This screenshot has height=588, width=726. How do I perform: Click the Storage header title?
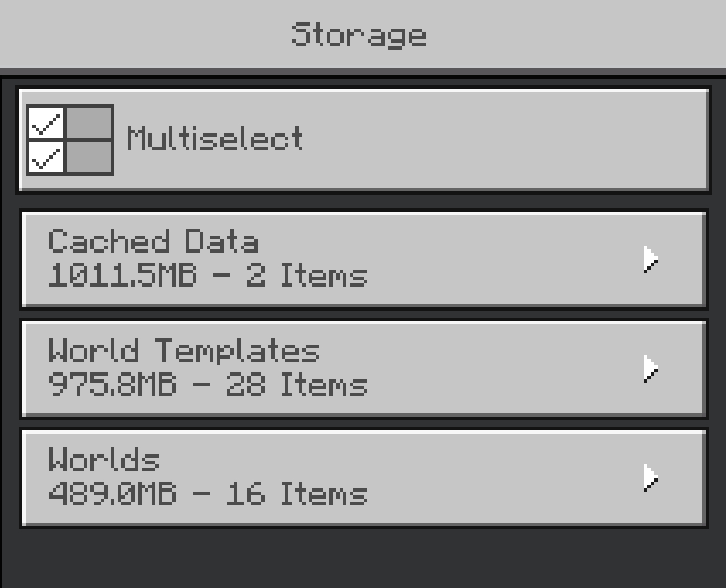pos(358,35)
